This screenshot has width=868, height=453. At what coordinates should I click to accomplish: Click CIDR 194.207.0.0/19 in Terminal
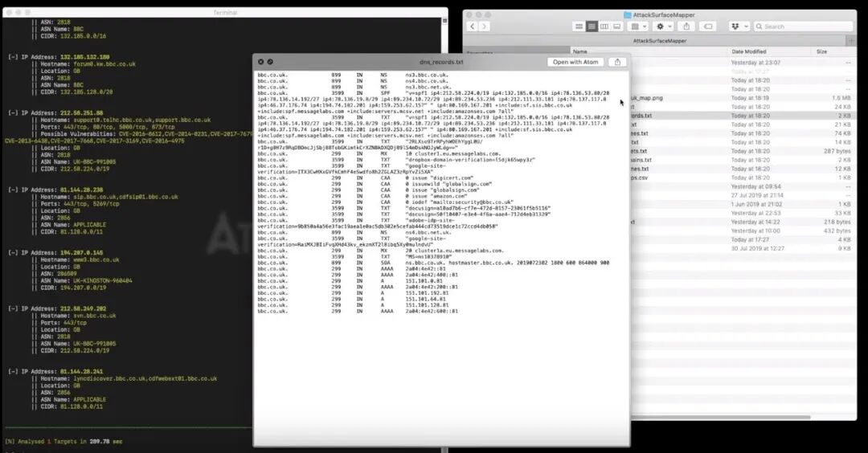pyautogui.click(x=84, y=288)
